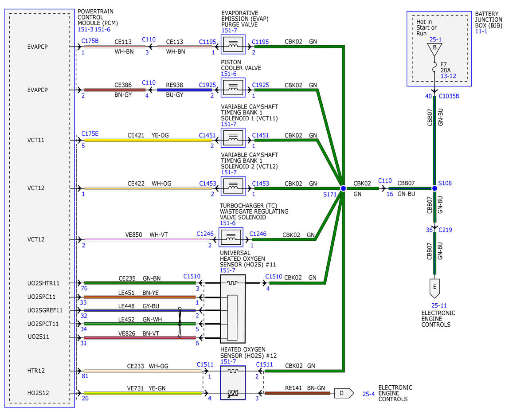Viewport: 532px width, 411px height.
Task: Click the heated oxygen sensor #12 symbol
Action: coord(233,383)
